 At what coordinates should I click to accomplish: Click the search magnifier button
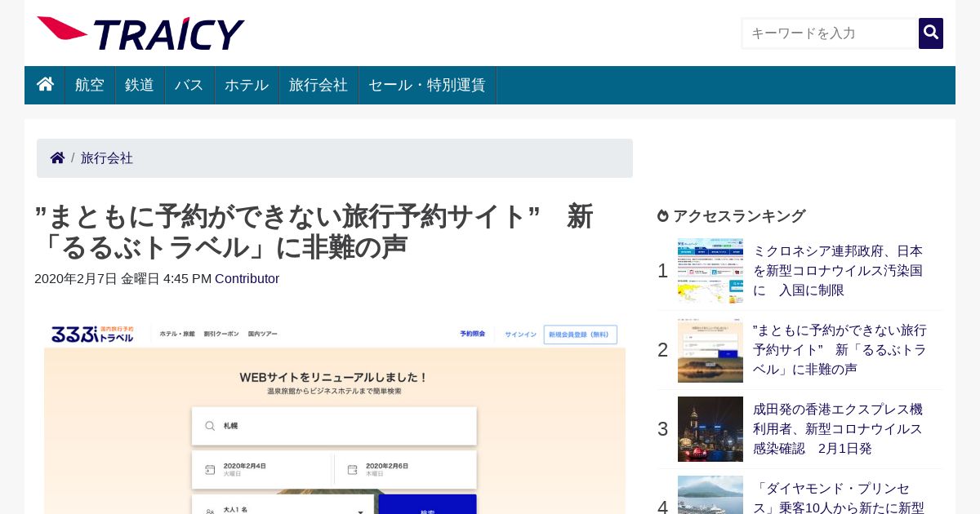point(931,33)
